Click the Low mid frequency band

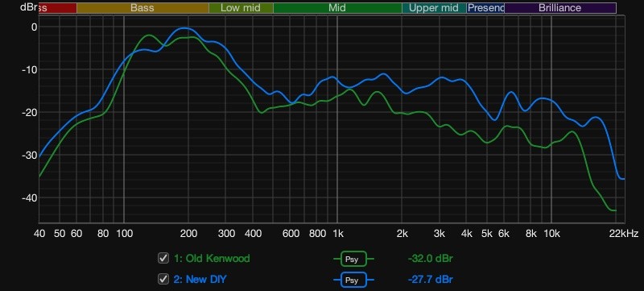point(241,8)
